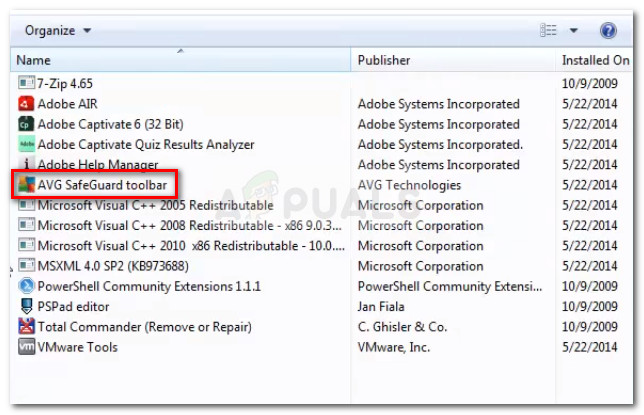Select the PSPad editor entry

click(x=73, y=307)
